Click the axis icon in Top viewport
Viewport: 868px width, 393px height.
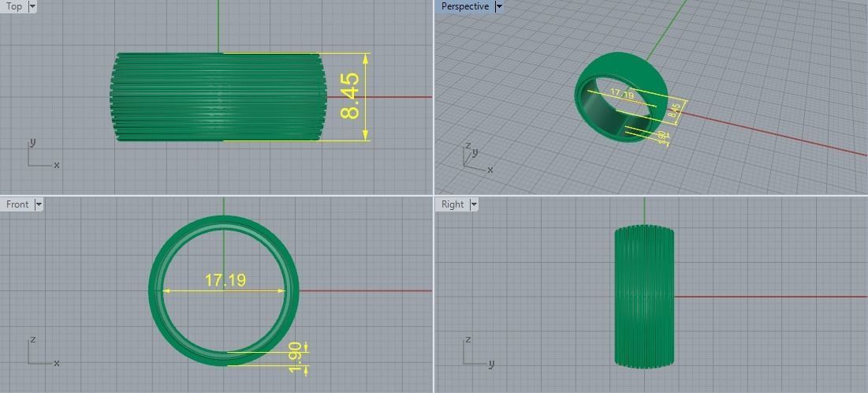click(43, 154)
